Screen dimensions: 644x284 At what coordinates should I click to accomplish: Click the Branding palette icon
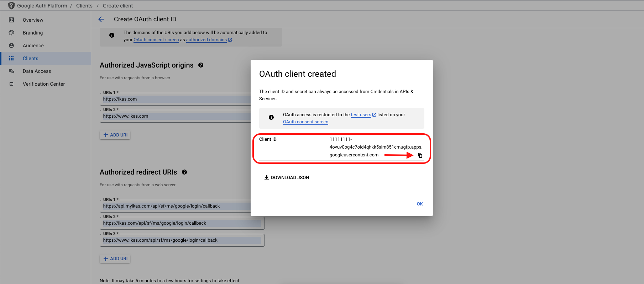coord(11,33)
